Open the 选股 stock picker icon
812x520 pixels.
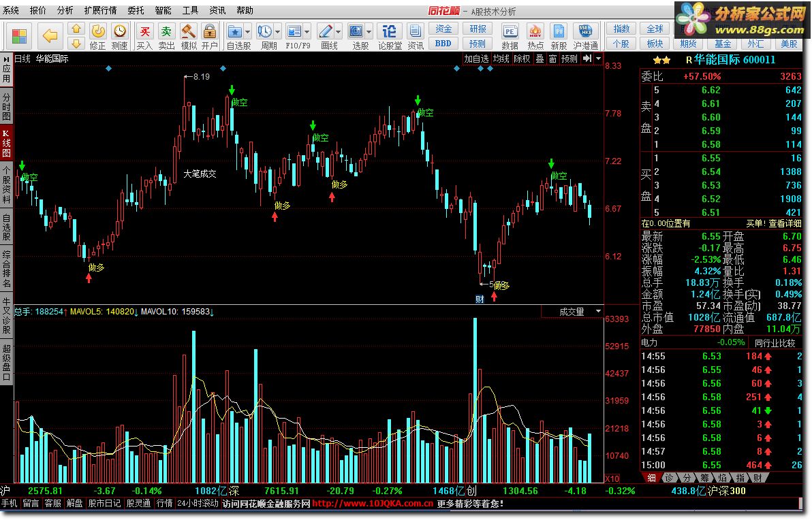click(356, 31)
